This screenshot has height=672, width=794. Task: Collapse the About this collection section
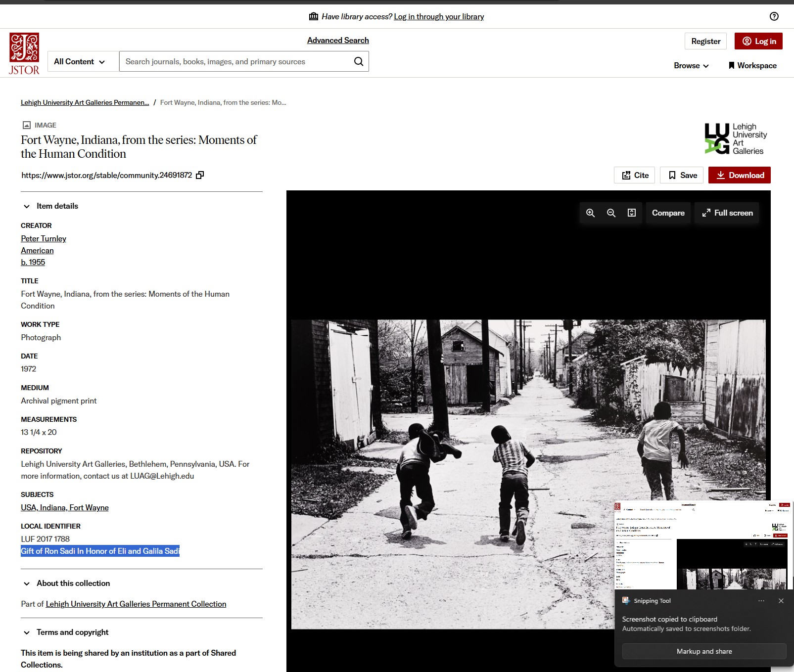click(27, 583)
